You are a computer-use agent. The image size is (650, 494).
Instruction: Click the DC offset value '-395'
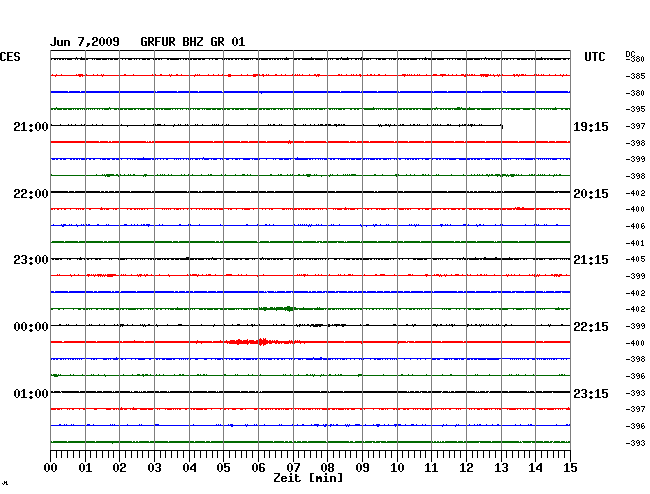(635, 109)
